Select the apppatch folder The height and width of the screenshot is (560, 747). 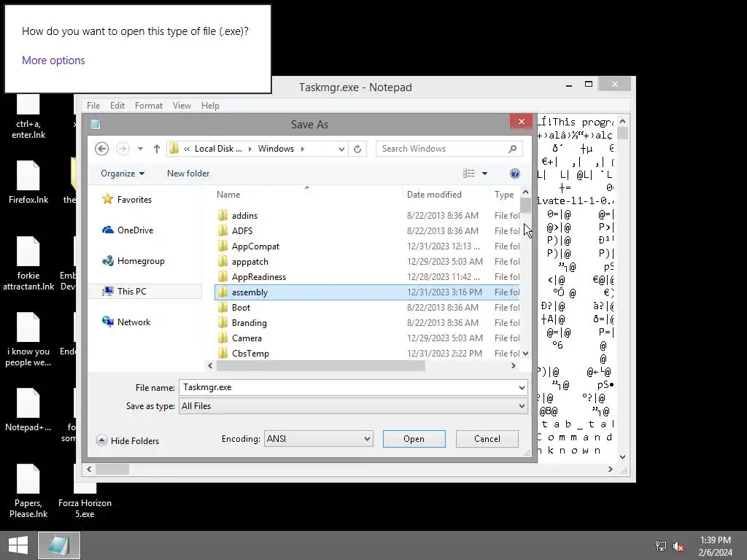pos(367,262)
